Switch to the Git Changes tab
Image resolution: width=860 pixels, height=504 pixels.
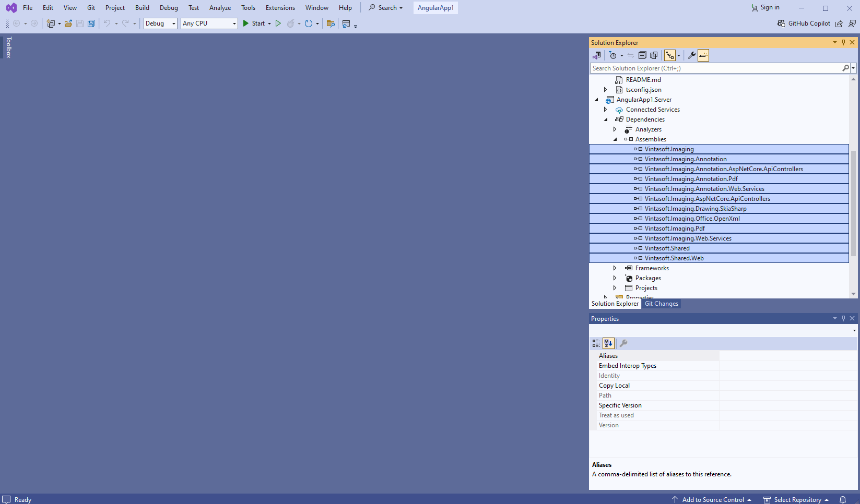coord(661,304)
